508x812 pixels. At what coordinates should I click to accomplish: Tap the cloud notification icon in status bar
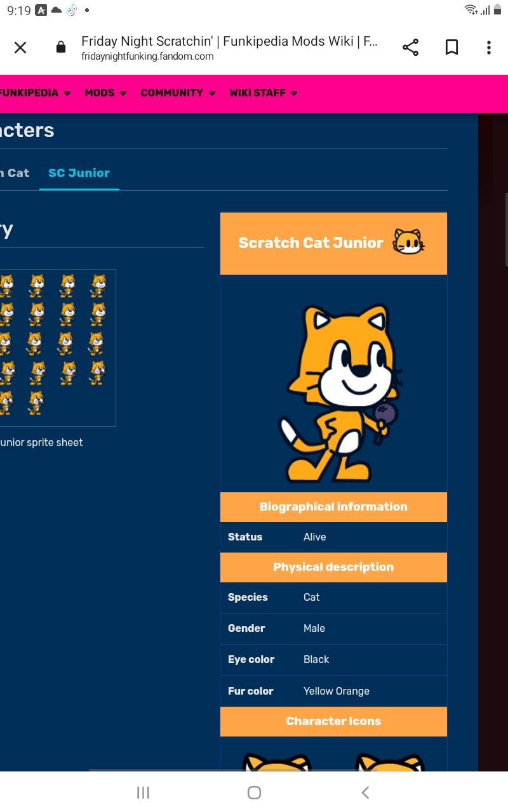coord(57,10)
